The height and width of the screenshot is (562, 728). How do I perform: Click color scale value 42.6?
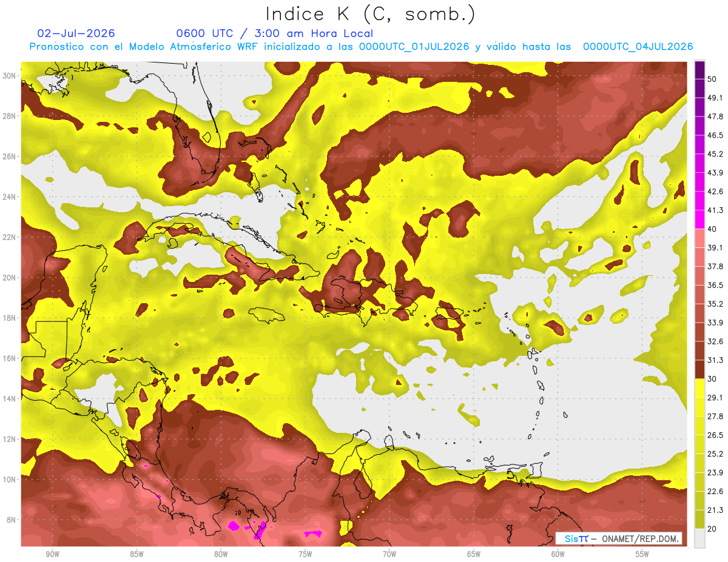(716, 192)
